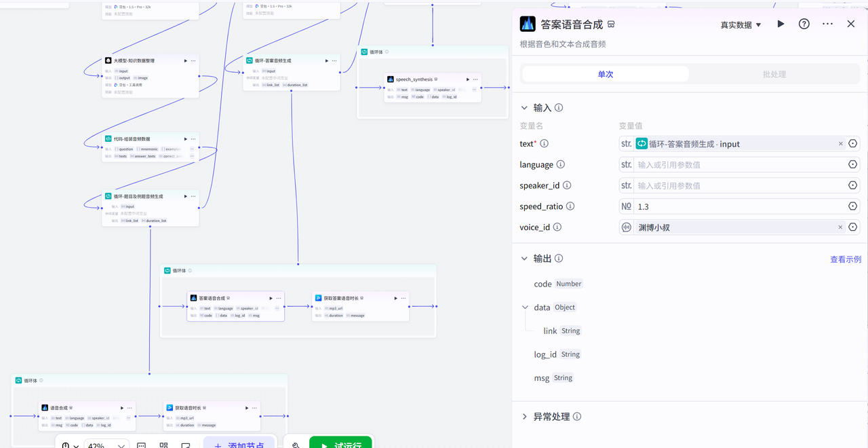Show info tooltip next to 输出 heading
Screen dimensions: 868x448
click(x=559, y=259)
